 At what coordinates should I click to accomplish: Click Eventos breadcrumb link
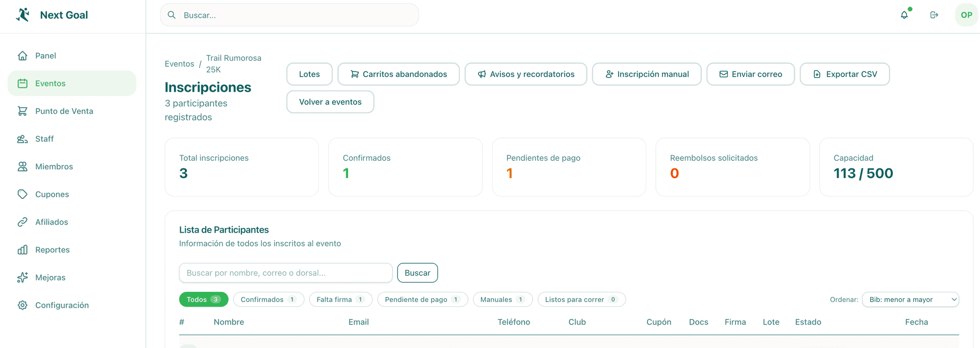coord(179,64)
